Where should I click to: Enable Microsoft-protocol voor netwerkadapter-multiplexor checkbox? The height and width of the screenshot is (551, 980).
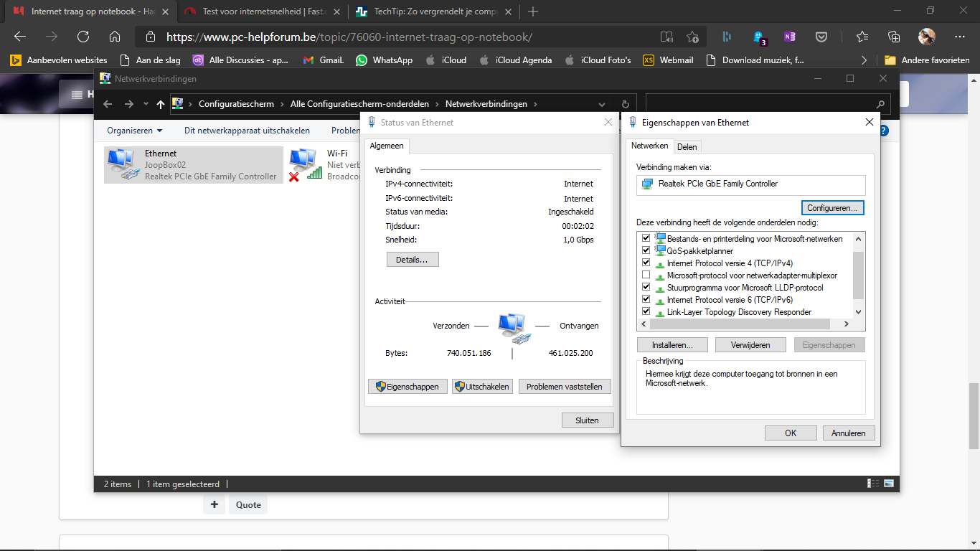[646, 275]
